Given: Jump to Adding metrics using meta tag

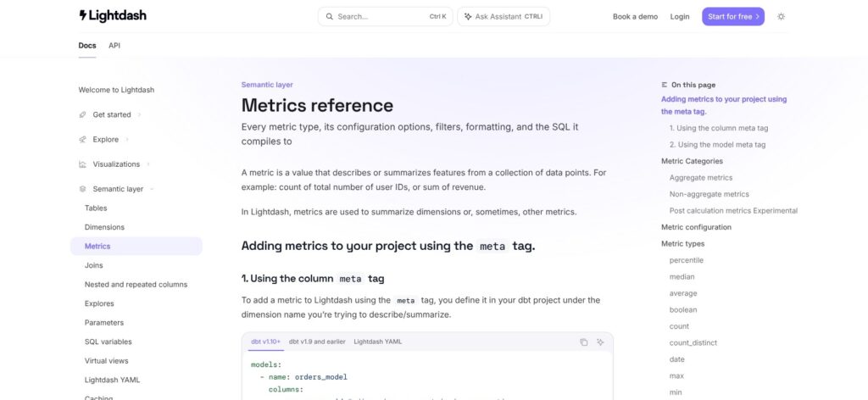Looking at the screenshot, I should tap(724, 105).
